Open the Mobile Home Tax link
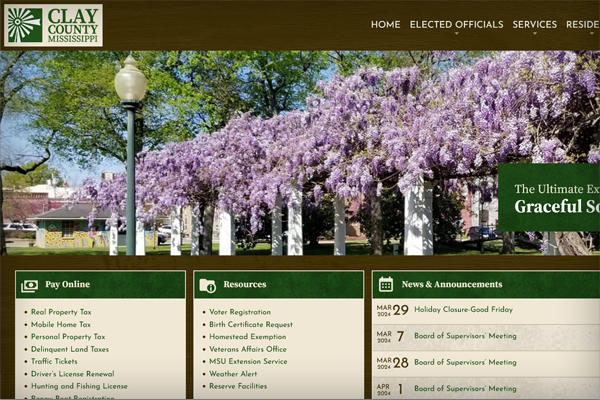This screenshot has height=400, width=600. [x=61, y=325]
